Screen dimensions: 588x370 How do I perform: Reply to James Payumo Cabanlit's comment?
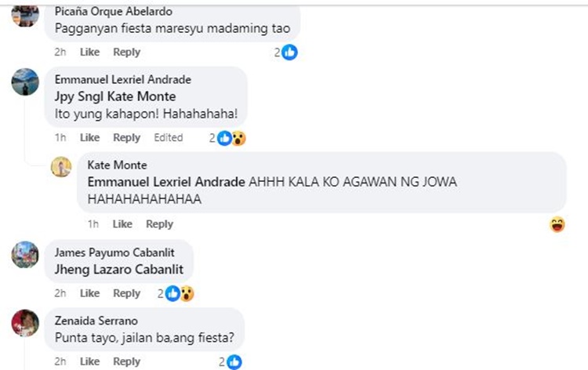tap(127, 293)
